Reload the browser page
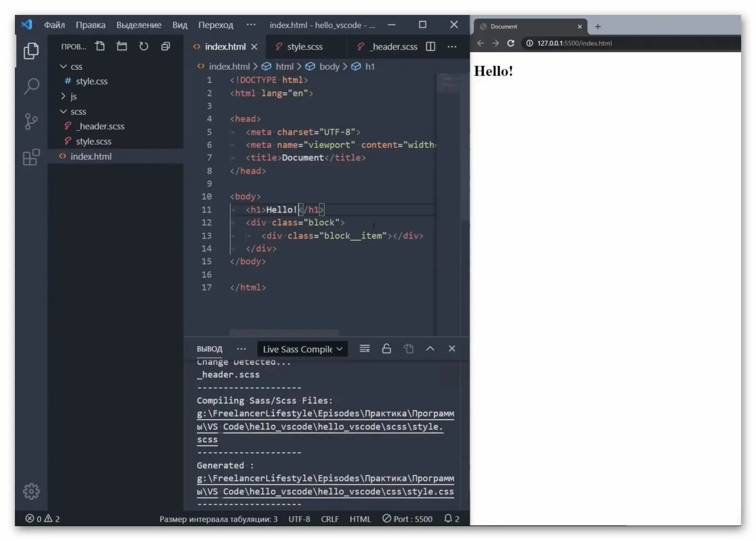 pos(511,43)
